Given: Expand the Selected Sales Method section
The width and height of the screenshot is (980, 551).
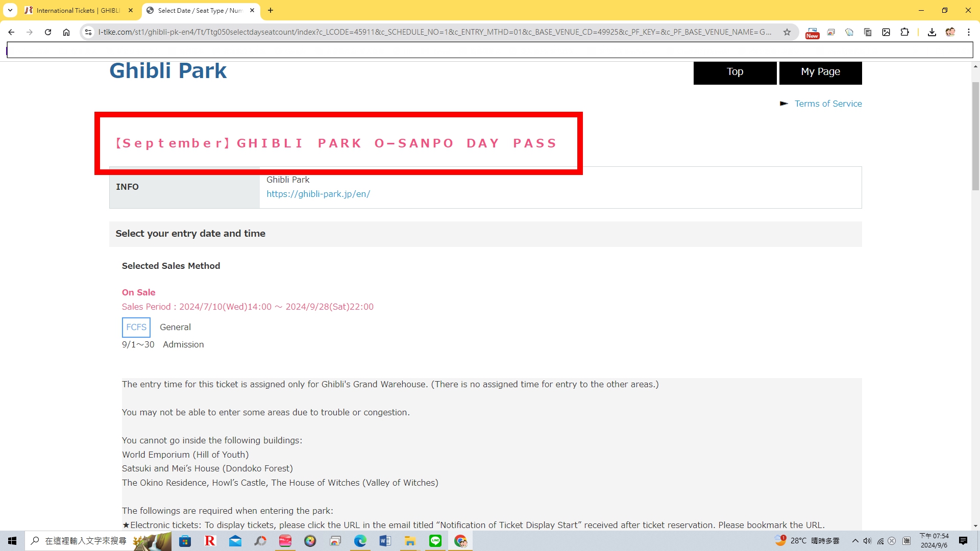Looking at the screenshot, I should point(170,266).
